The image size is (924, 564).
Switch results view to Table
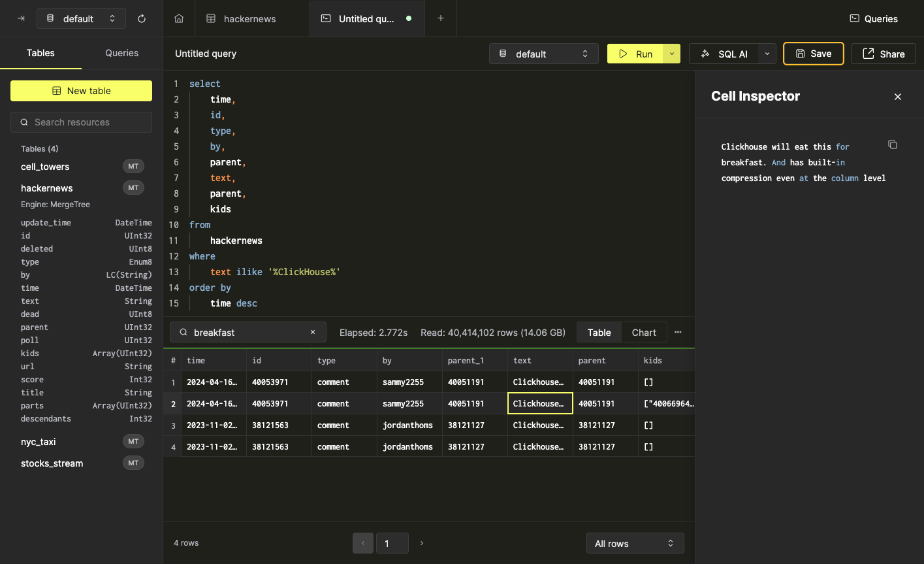599,333
